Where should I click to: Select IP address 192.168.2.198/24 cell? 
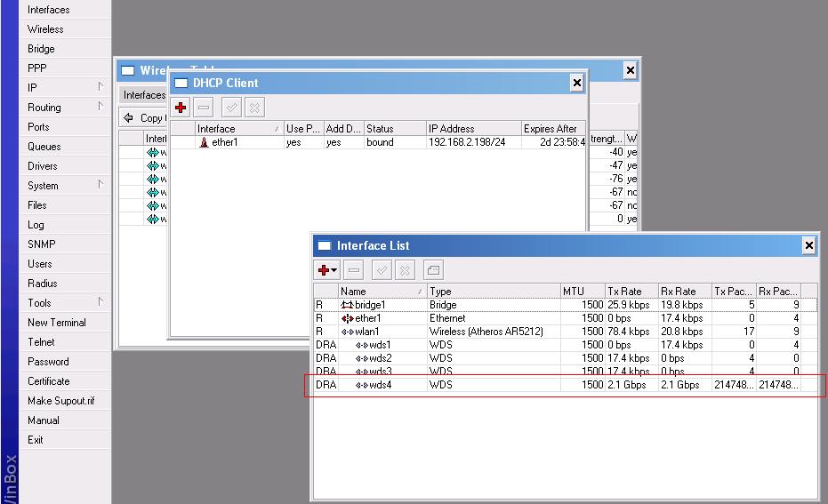(x=474, y=142)
